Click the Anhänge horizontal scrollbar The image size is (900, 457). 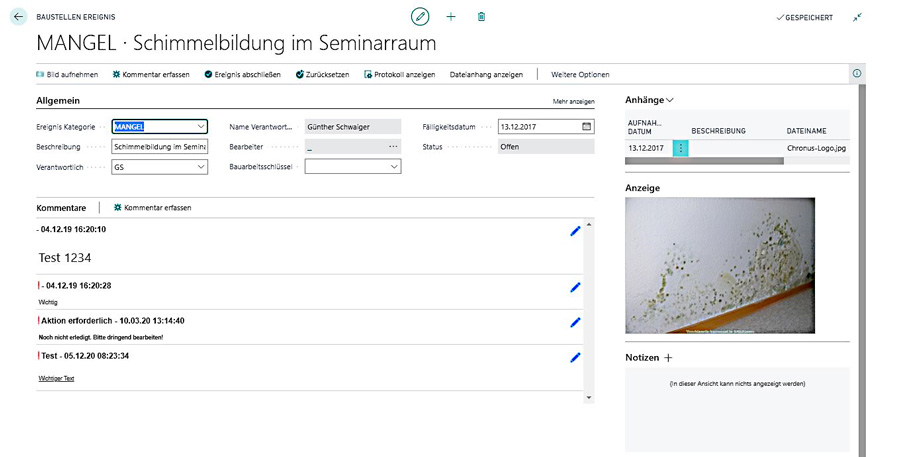[x=704, y=161]
